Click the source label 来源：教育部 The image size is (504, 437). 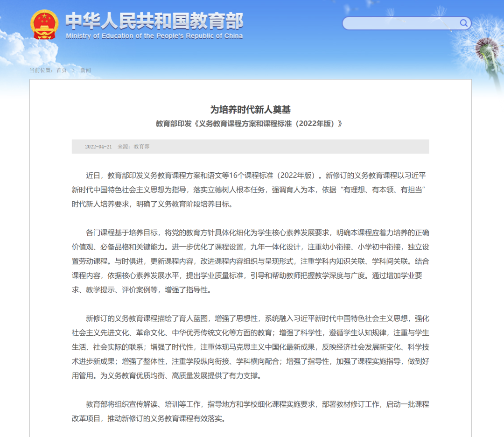click(x=133, y=147)
